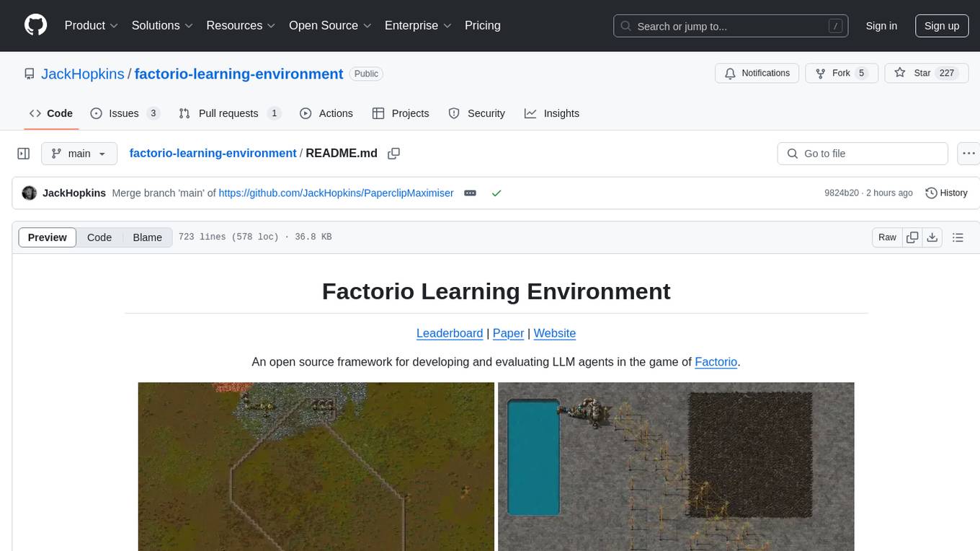
Task: Open the JackHopkins owner profile link
Action: coord(83,74)
